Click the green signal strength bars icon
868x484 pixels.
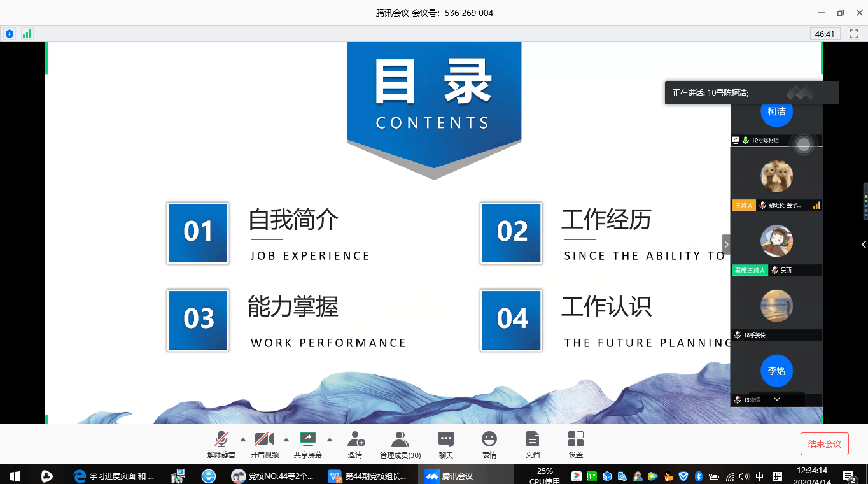pyautogui.click(x=27, y=34)
